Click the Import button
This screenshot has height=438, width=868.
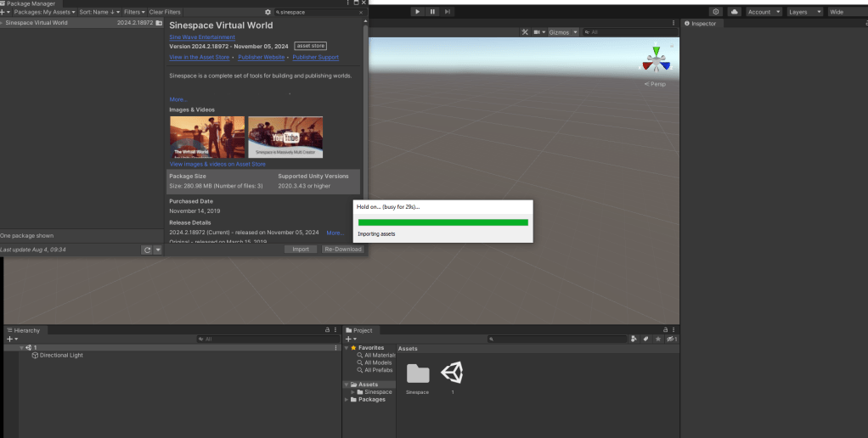pos(301,250)
